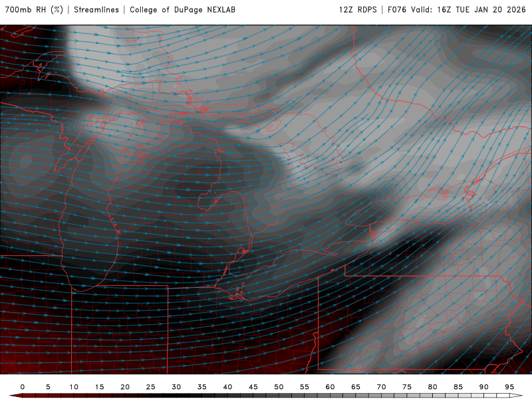Viewport: 532px width, 399px height.
Task: Click the '65' value on the legend
Action: [x=356, y=387]
